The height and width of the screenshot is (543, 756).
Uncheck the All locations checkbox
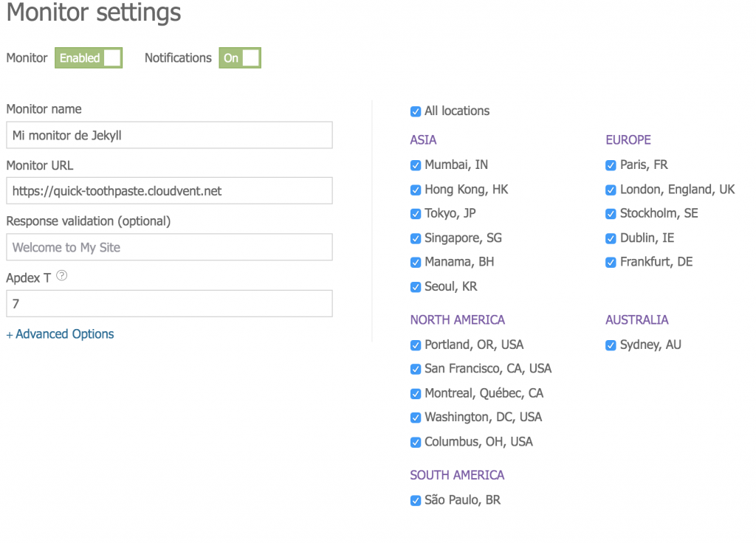[x=416, y=112]
